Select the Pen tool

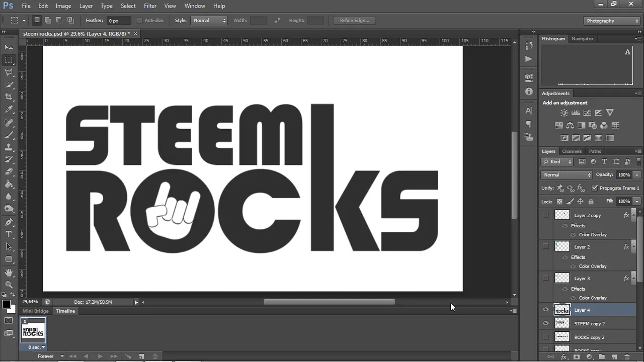9,222
